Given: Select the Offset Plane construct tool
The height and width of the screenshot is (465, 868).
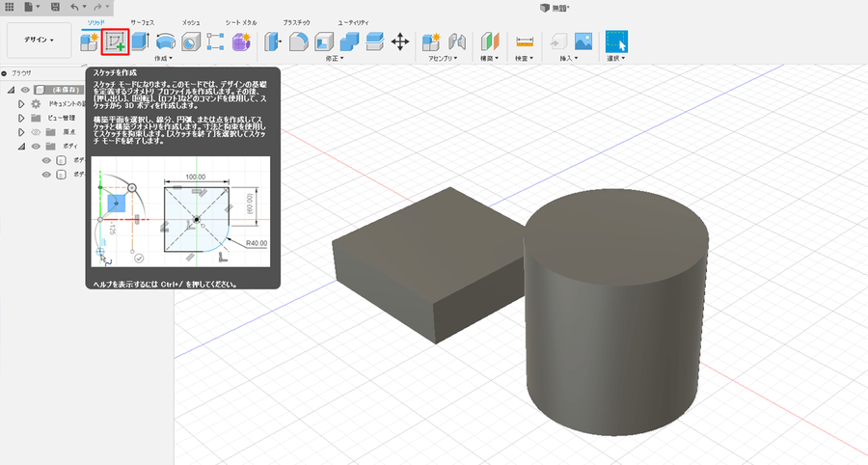Looking at the screenshot, I should coord(489,41).
